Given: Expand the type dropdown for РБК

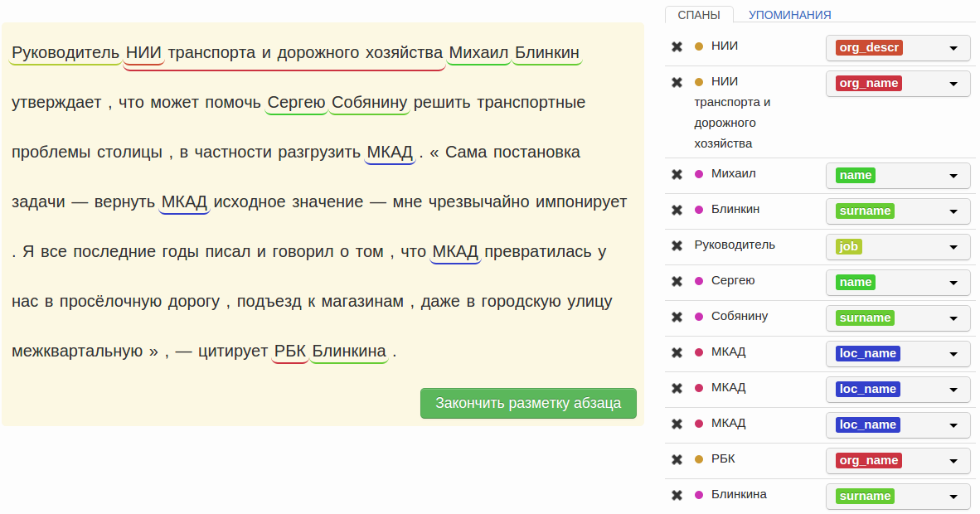Looking at the screenshot, I should click(x=898, y=461).
